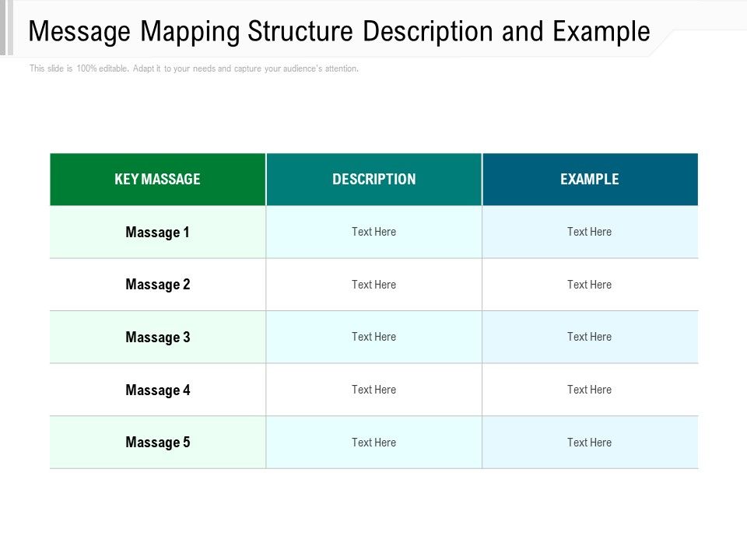747x560 pixels.
Task: Click the Massage 5 label
Action: click(x=158, y=442)
